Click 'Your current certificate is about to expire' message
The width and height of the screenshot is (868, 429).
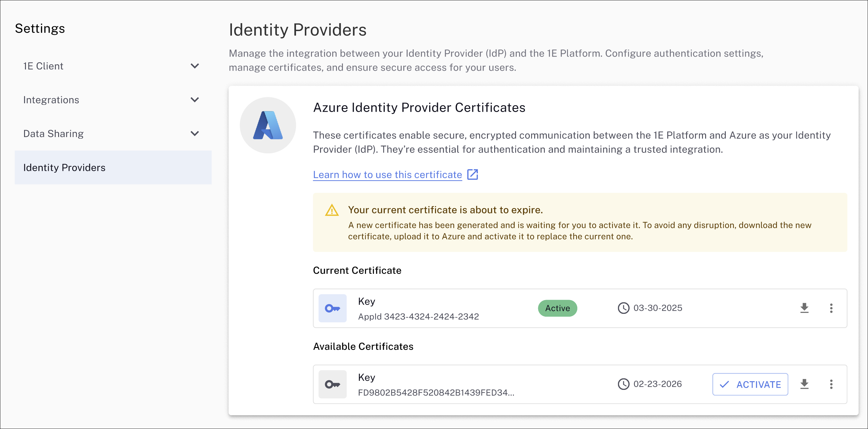(x=445, y=210)
